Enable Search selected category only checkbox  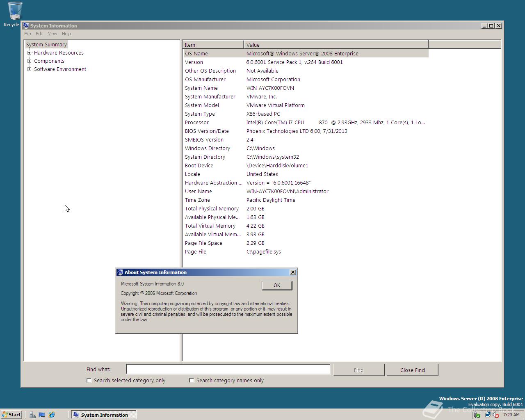click(89, 380)
